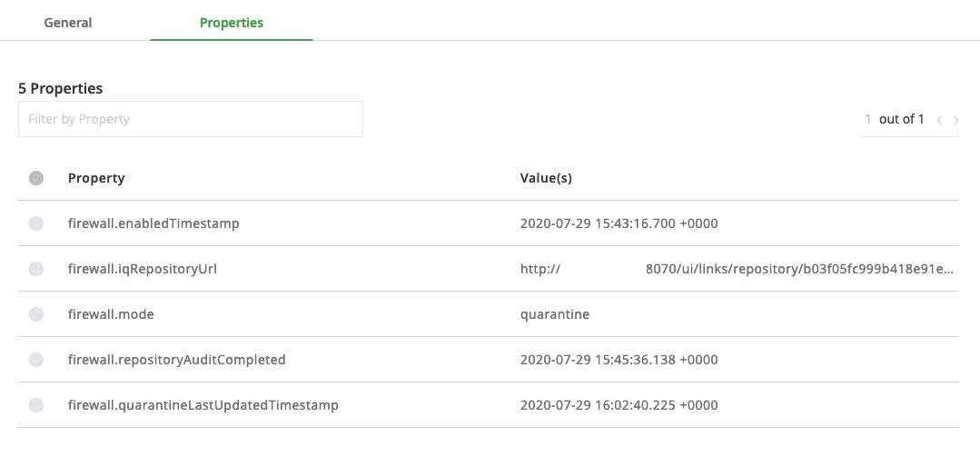
Task: Go to previous page arrow
Action: (x=939, y=120)
